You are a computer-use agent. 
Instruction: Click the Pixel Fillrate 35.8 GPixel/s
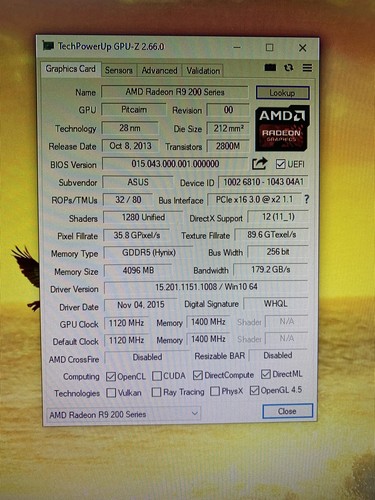coord(137,235)
